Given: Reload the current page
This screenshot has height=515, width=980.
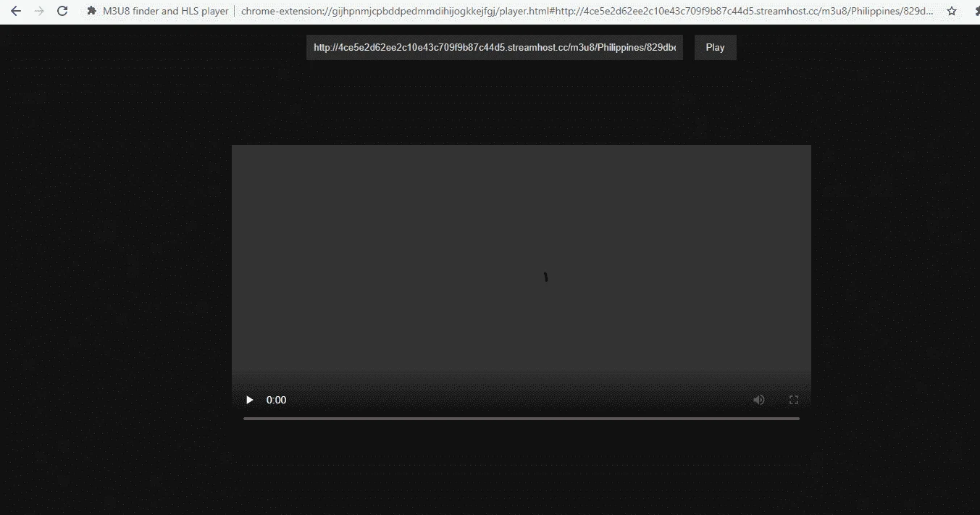Looking at the screenshot, I should (62, 11).
